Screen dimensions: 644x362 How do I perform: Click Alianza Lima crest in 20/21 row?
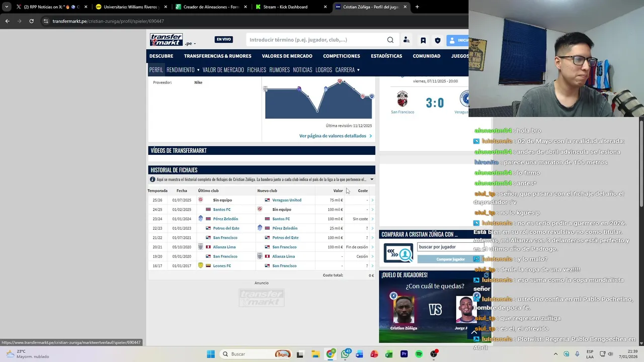coord(200,247)
